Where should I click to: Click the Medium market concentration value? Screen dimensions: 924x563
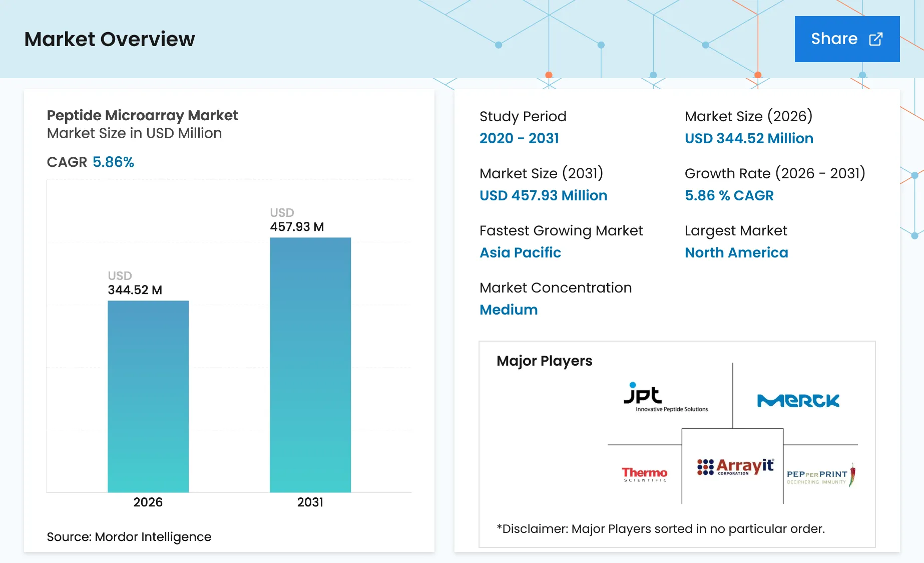pyautogui.click(x=508, y=310)
